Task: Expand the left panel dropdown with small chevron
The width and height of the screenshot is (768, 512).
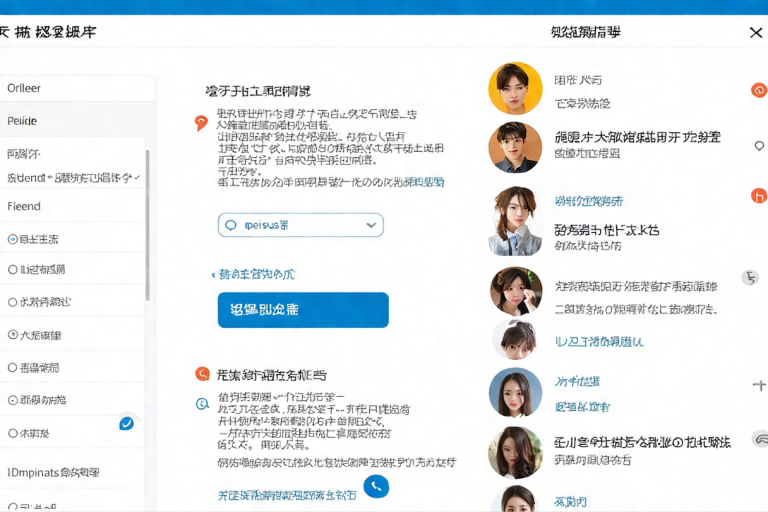Action: [x=137, y=177]
